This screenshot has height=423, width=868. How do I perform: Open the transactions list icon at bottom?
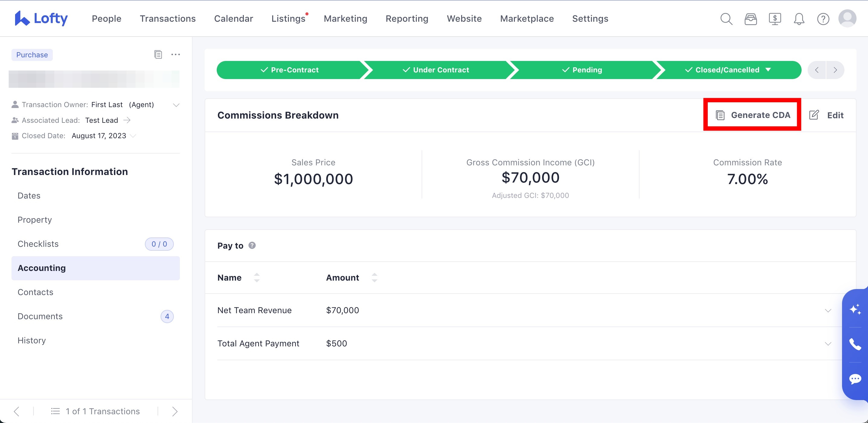coord(55,411)
